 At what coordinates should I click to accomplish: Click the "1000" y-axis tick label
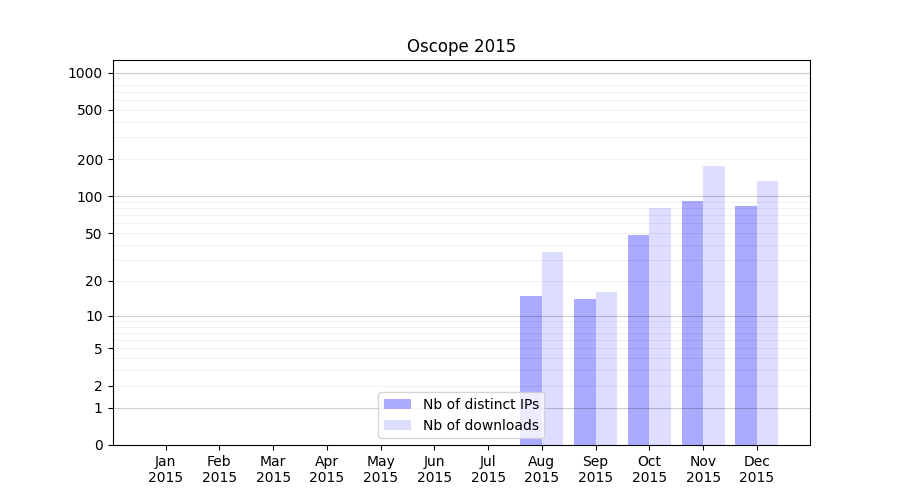85,73
